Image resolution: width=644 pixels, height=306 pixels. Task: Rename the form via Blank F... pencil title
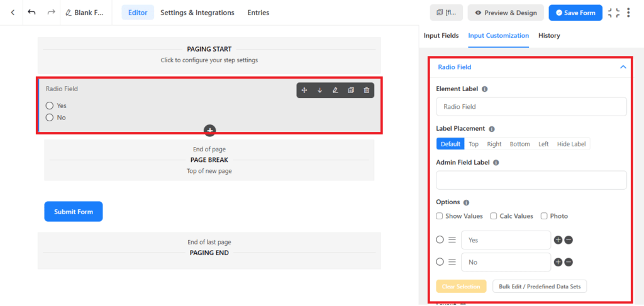85,13
